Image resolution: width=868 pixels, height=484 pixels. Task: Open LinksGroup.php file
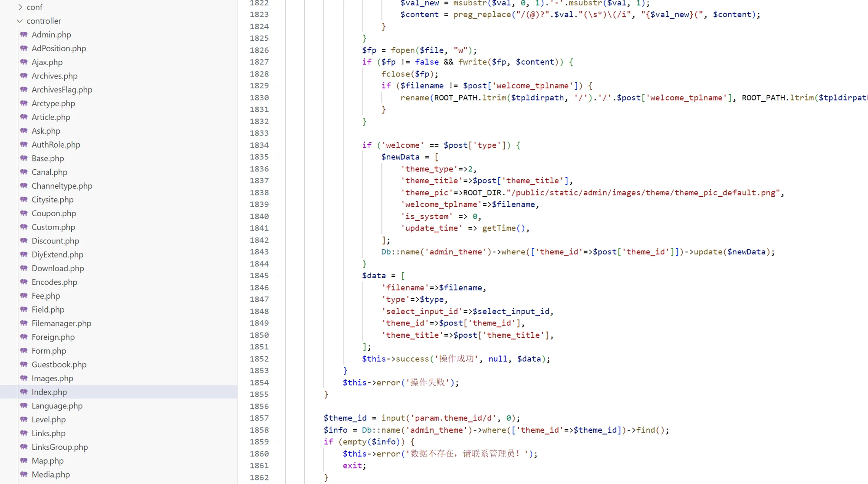[59, 447]
